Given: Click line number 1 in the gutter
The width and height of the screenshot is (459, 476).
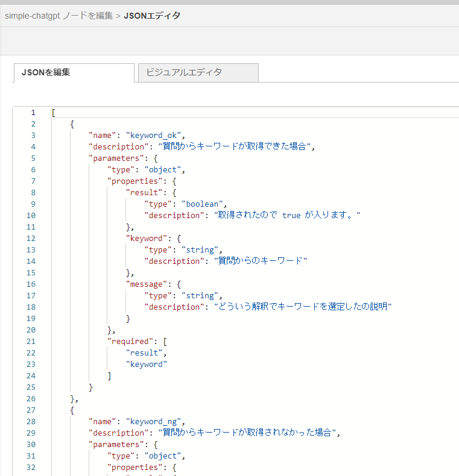Looking at the screenshot, I should tap(33, 113).
